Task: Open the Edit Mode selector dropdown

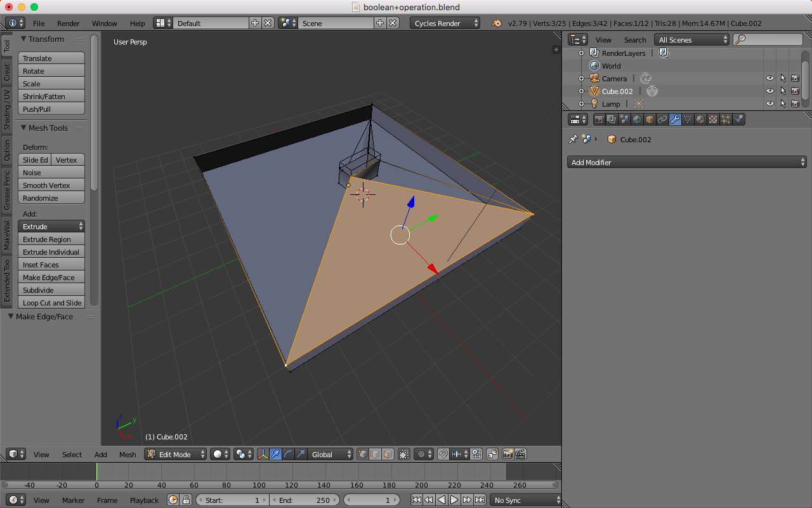Action: 176,454
